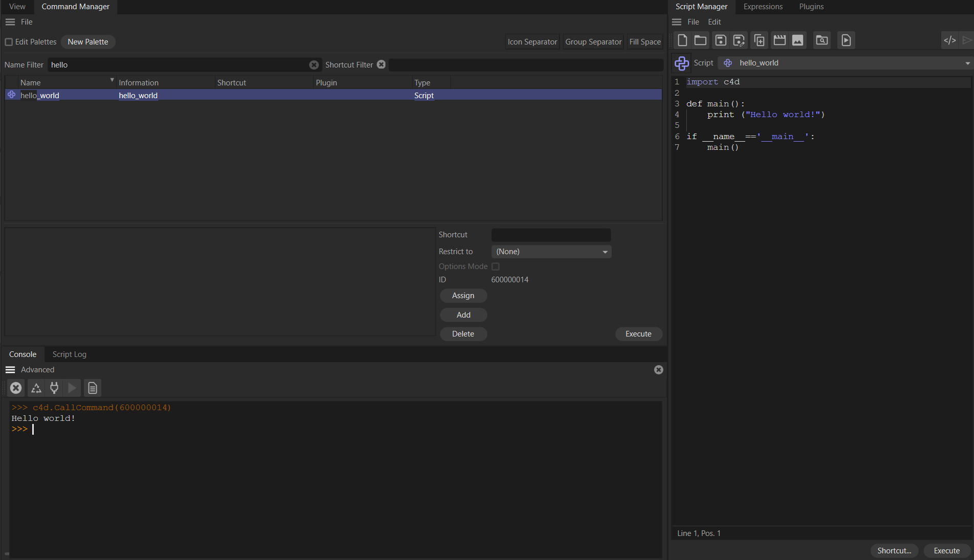Click the console prompt input line
974x560 pixels.
(x=335, y=429)
